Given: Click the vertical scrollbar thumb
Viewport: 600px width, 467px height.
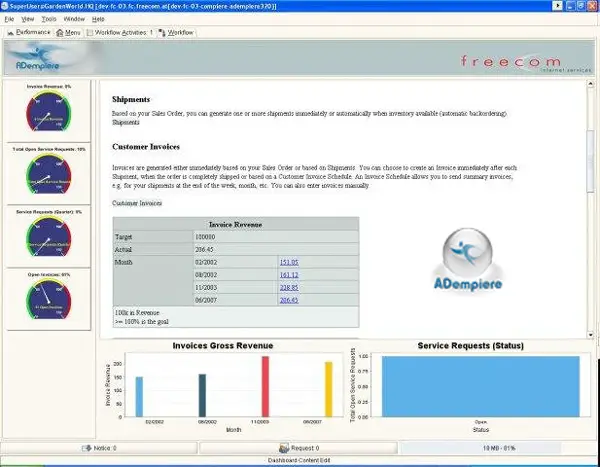Looking at the screenshot, I should (x=590, y=161).
